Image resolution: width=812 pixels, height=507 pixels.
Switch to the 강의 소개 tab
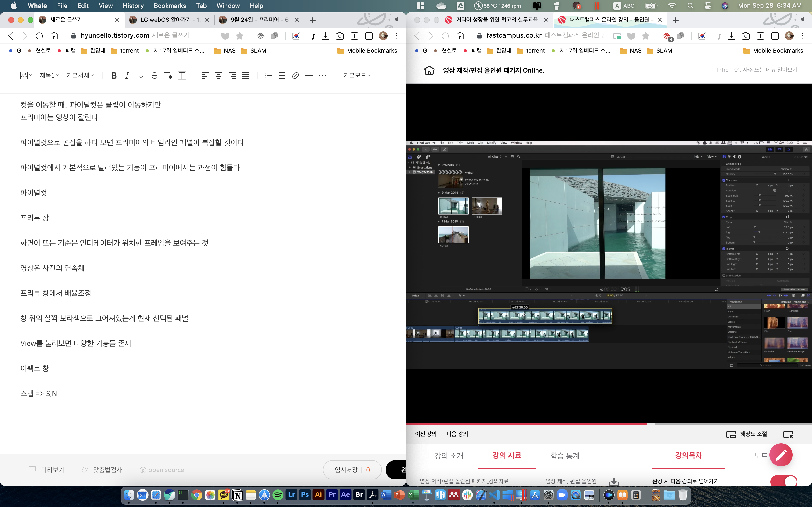click(x=449, y=456)
